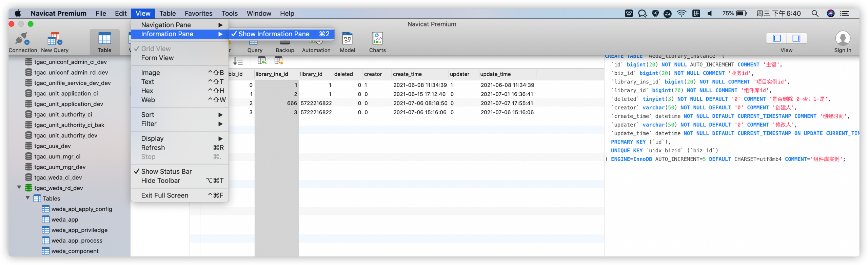Viewport: 868px width, 265px height.
Task: Open WPS icon in macOS menu bar
Action: (x=629, y=14)
